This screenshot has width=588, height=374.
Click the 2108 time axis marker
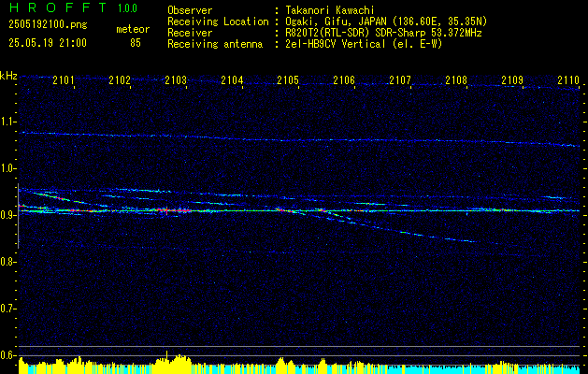tap(456, 79)
